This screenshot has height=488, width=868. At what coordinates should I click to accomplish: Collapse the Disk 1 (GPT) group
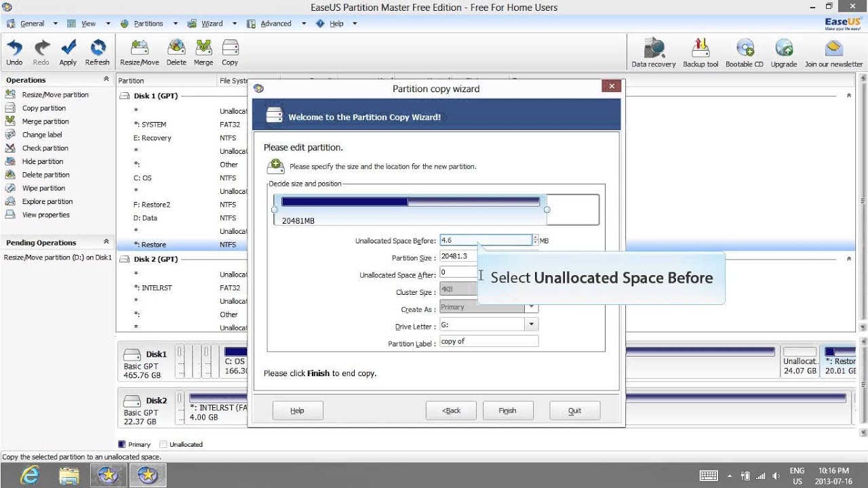coord(848,96)
